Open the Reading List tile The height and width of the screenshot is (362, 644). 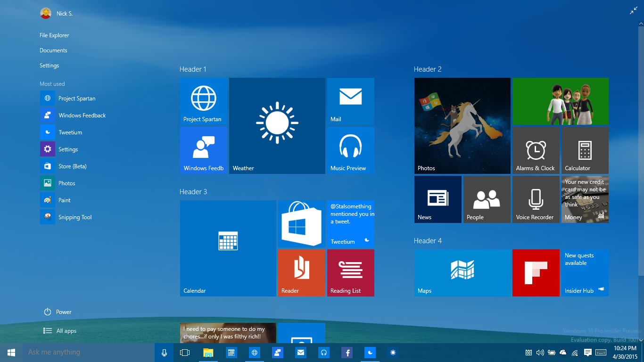coord(351,273)
